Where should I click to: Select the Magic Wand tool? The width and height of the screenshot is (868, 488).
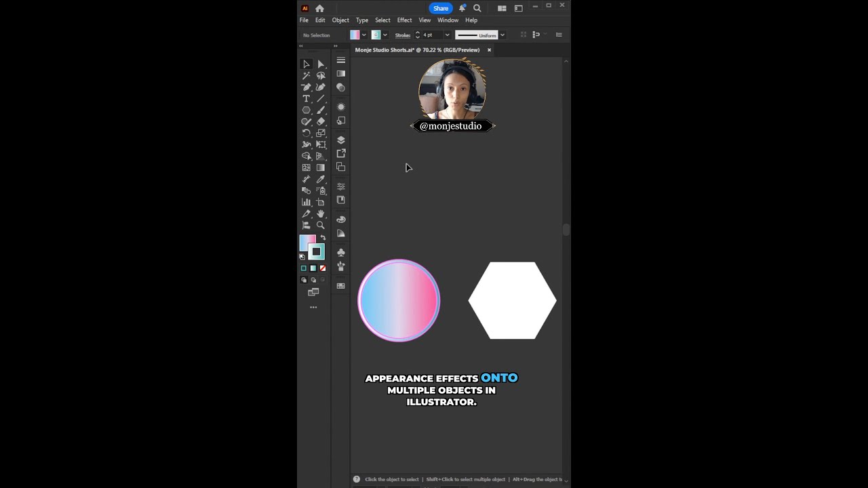point(307,76)
